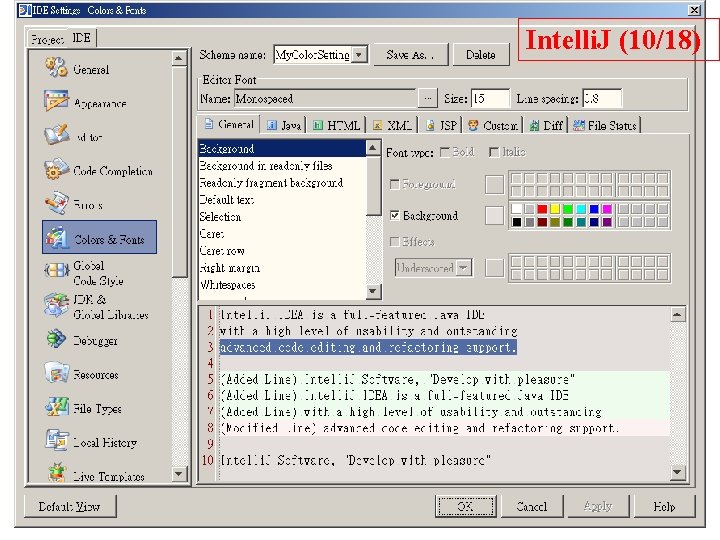Open the Code Completion gear icon
Screen dimensions: 720x540
coord(56,169)
